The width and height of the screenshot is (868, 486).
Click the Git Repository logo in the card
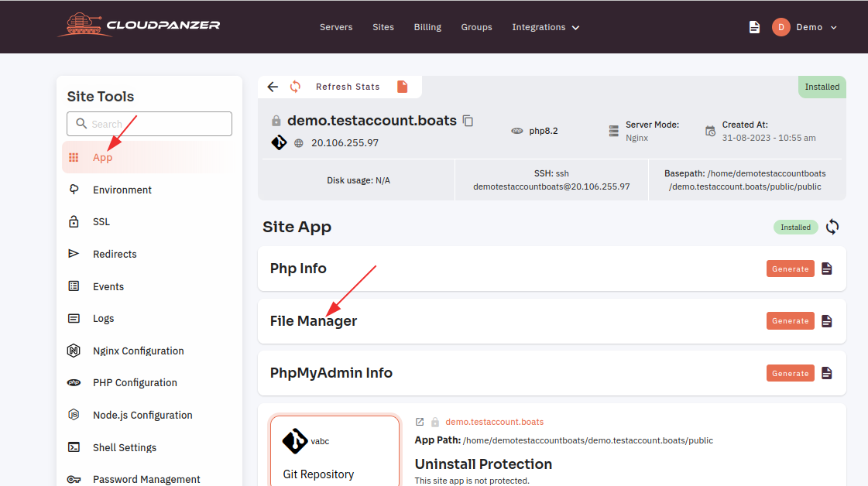point(295,441)
